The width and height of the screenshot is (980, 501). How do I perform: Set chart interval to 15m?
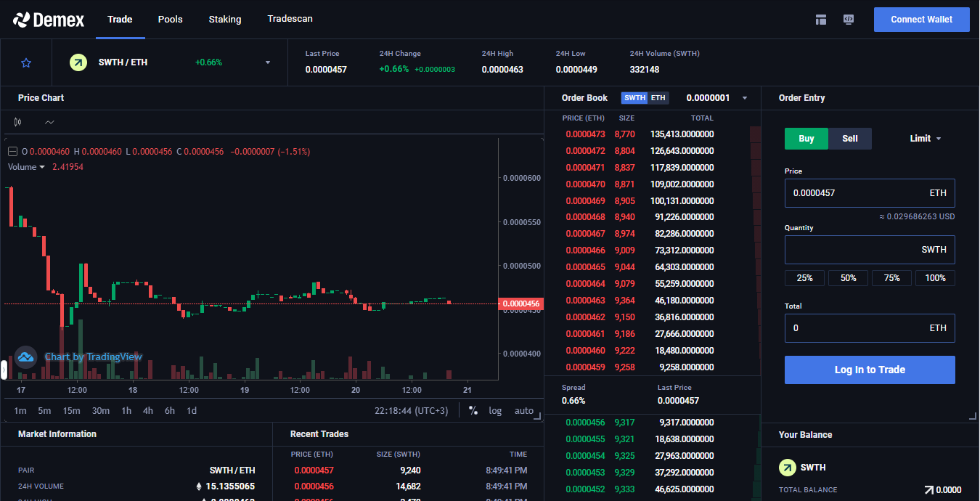71,411
